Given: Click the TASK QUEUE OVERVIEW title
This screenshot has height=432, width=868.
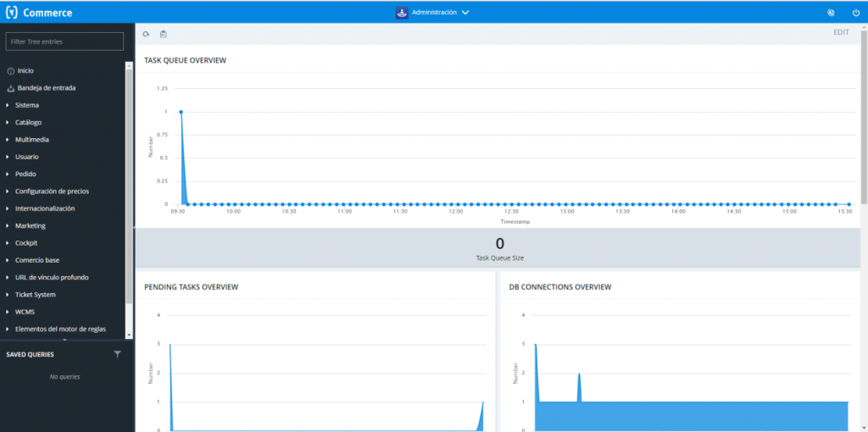Looking at the screenshot, I should (x=185, y=60).
